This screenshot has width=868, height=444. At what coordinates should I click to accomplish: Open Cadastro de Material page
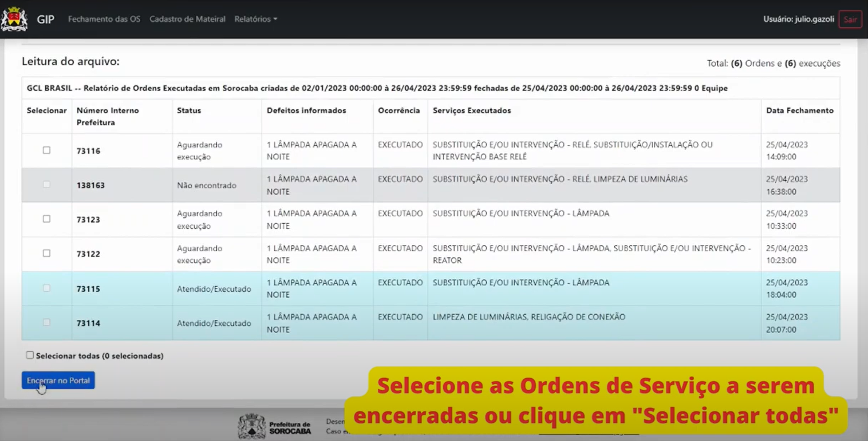click(187, 19)
